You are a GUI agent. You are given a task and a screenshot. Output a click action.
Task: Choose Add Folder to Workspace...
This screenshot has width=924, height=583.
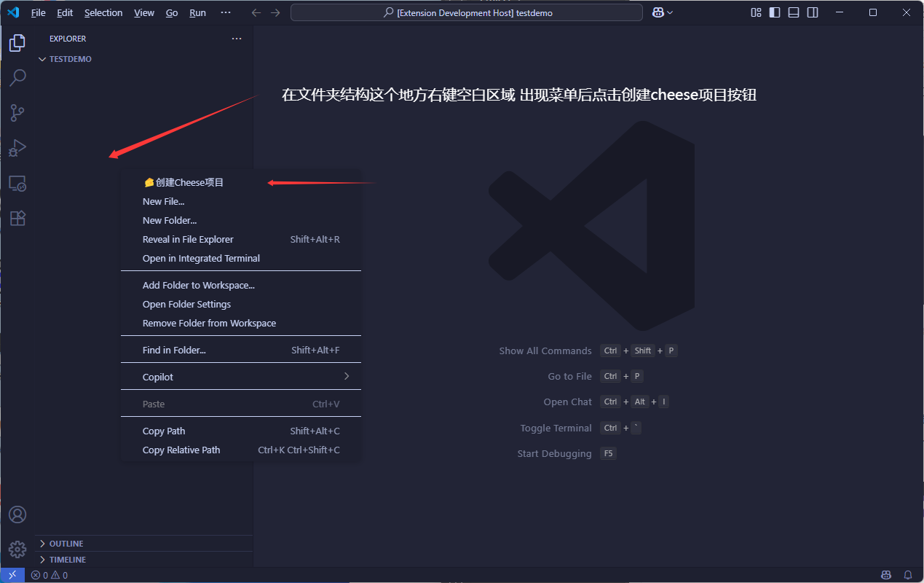click(241, 285)
